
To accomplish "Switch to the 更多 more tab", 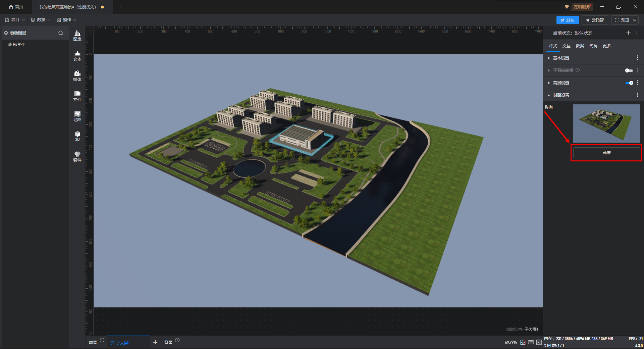I will pyautogui.click(x=607, y=46).
